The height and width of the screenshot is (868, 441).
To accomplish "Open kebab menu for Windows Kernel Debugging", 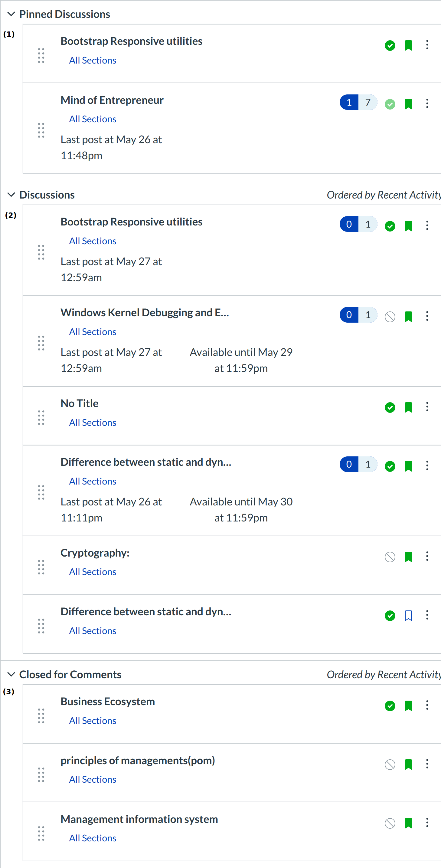I will [427, 316].
